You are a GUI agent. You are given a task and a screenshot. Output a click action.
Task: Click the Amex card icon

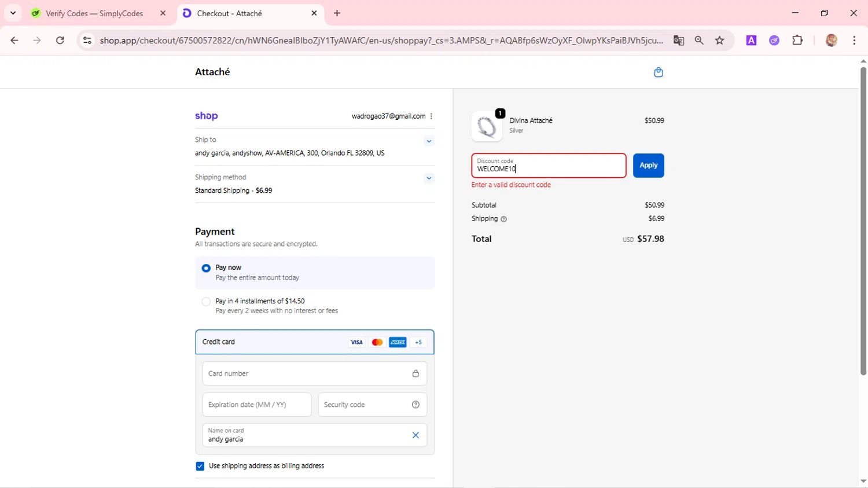398,343
